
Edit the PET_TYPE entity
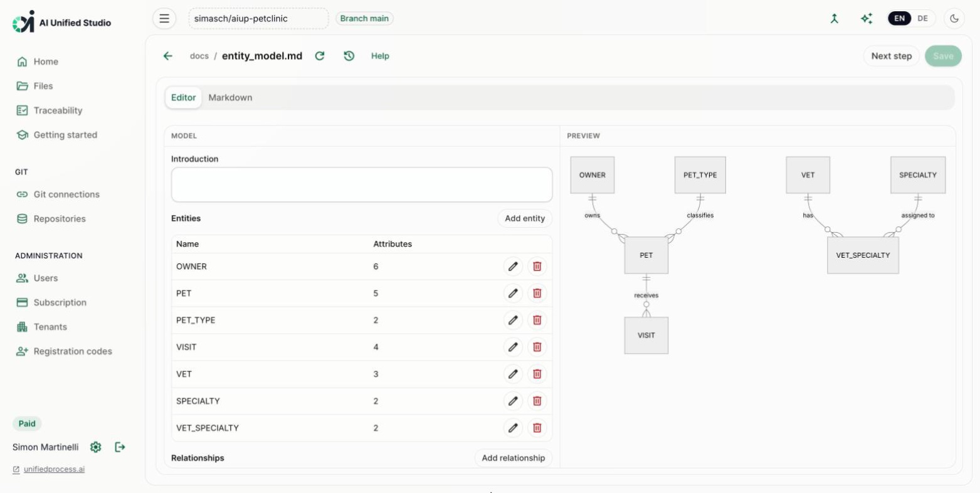point(513,320)
